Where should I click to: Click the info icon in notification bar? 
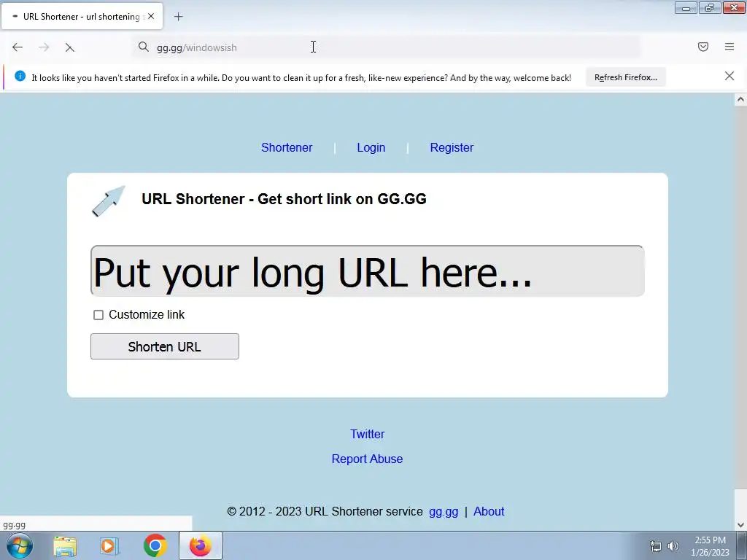20,76
